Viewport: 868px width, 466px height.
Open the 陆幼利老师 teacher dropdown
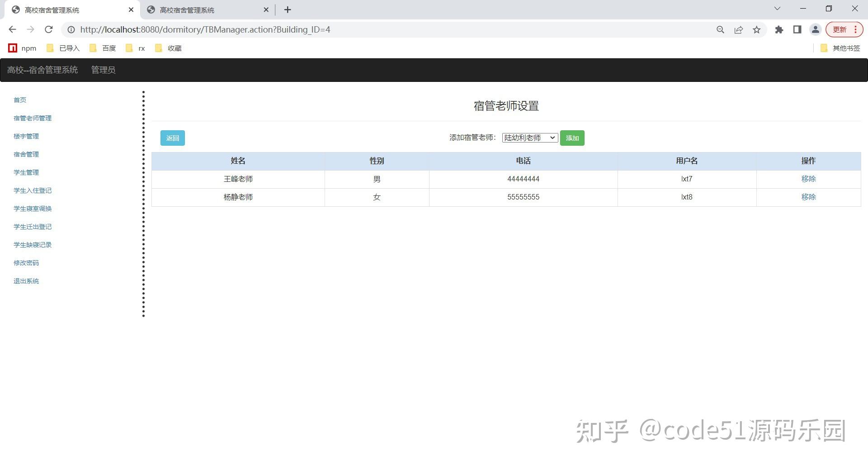(x=529, y=138)
